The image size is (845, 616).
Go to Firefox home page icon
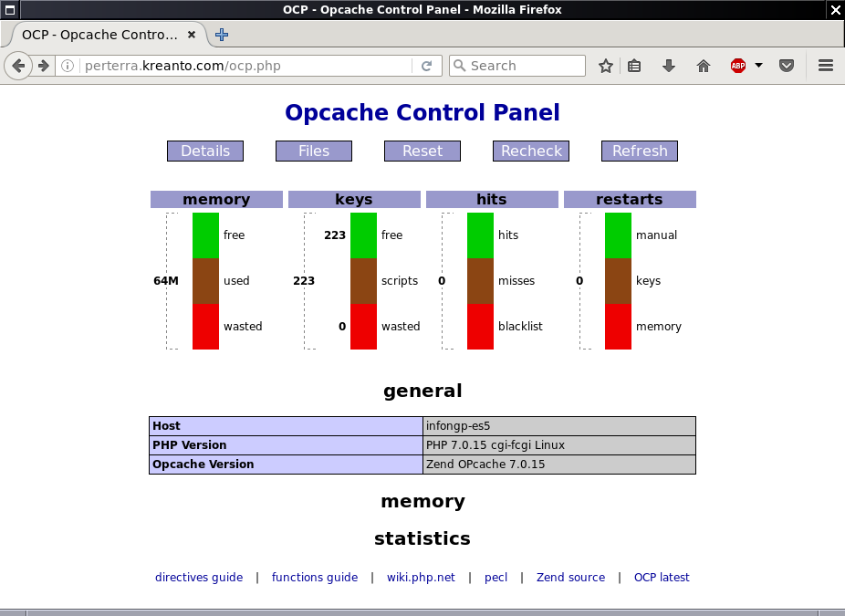pos(703,66)
